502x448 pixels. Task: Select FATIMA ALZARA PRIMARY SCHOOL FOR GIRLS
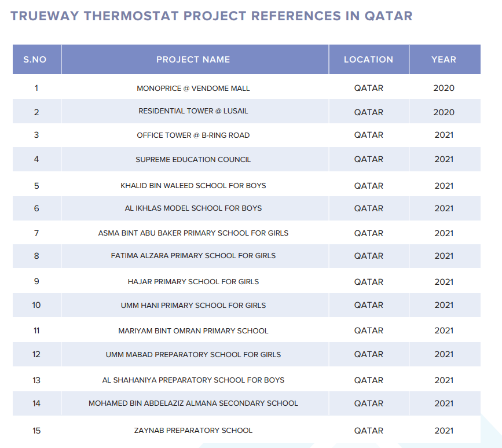(x=193, y=256)
